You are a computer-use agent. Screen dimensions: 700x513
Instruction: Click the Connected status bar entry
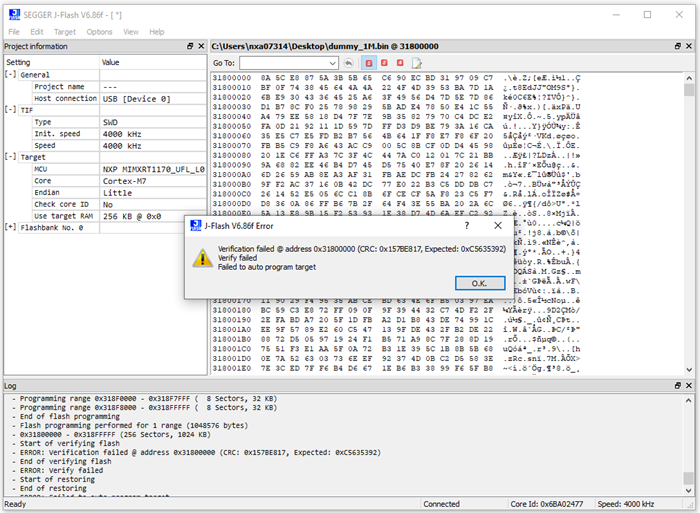[x=442, y=504]
